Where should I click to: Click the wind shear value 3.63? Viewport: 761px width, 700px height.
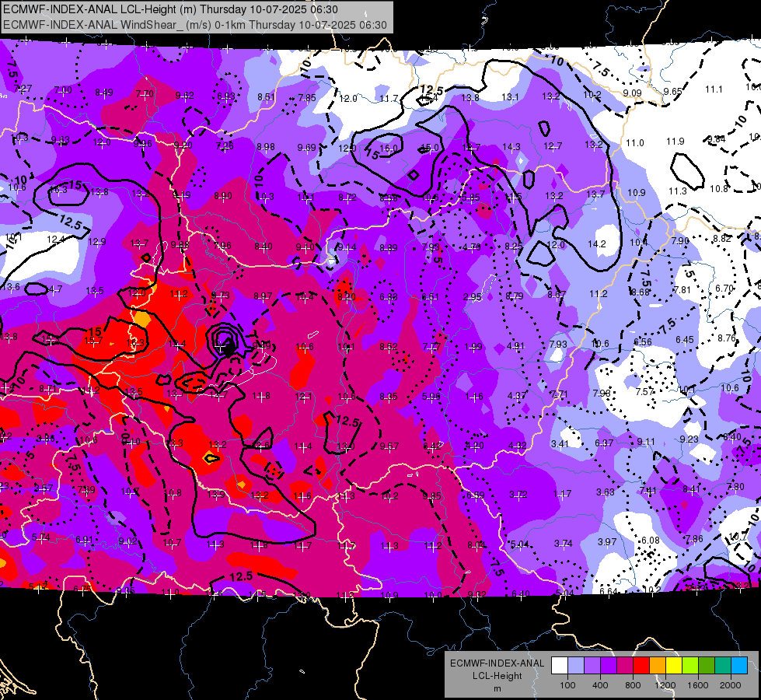606,492
